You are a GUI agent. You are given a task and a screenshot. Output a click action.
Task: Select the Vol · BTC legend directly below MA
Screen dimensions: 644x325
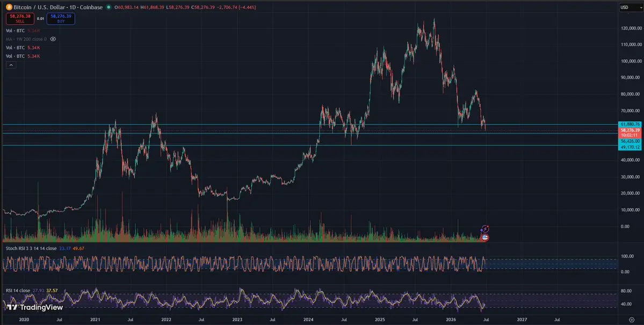(16, 48)
